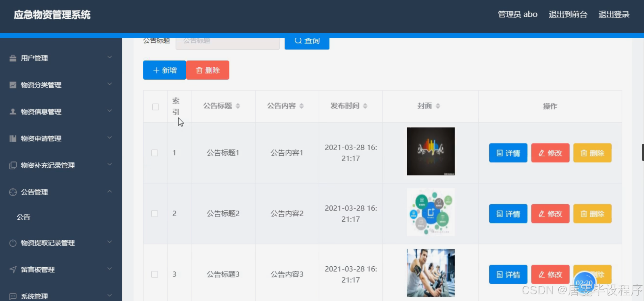Click the page vertical scrollbar handle
Viewport: 644px width, 301px height.
tap(643, 152)
